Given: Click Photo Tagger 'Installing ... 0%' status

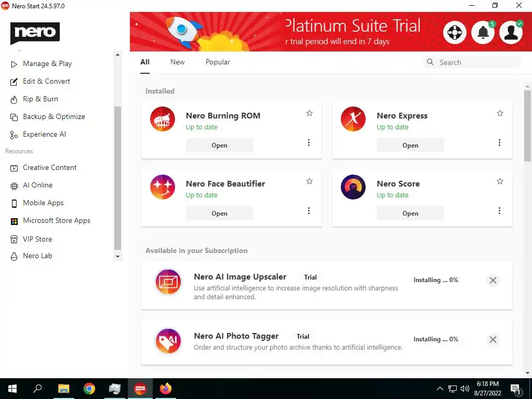Looking at the screenshot, I should pyautogui.click(x=436, y=339).
